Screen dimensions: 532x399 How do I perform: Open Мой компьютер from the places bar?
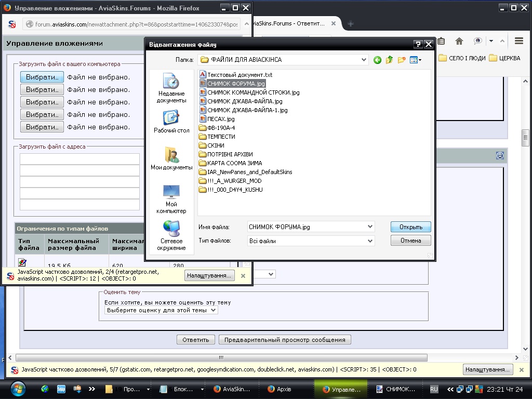point(171,199)
